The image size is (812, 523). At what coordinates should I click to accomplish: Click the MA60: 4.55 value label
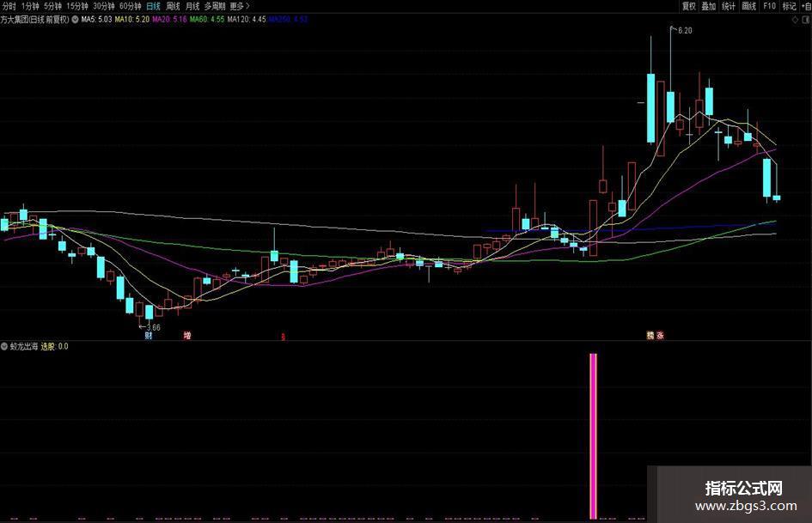coord(207,20)
